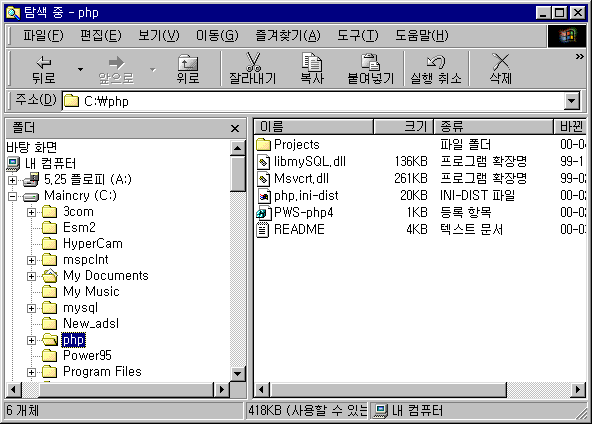This screenshot has height=424, width=592.
Task: Click the 20KB size of php.ini-dist
Action: (414, 196)
